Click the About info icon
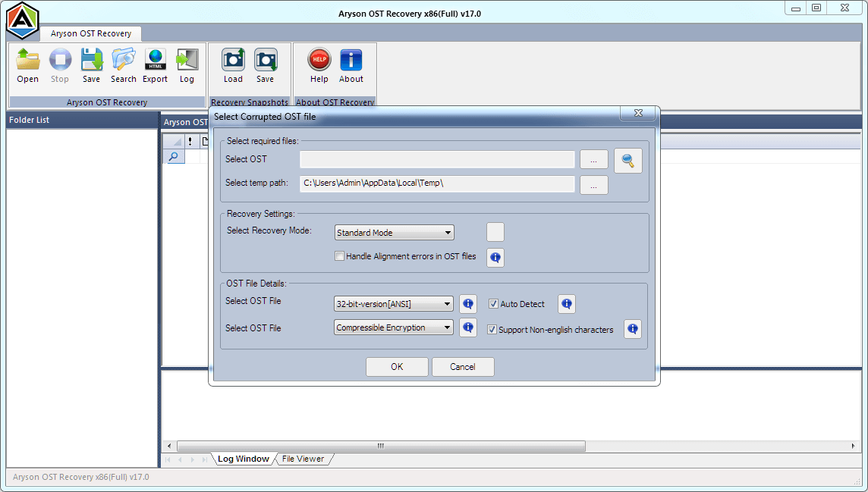Viewport: 868px width, 492px height. click(x=351, y=65)
